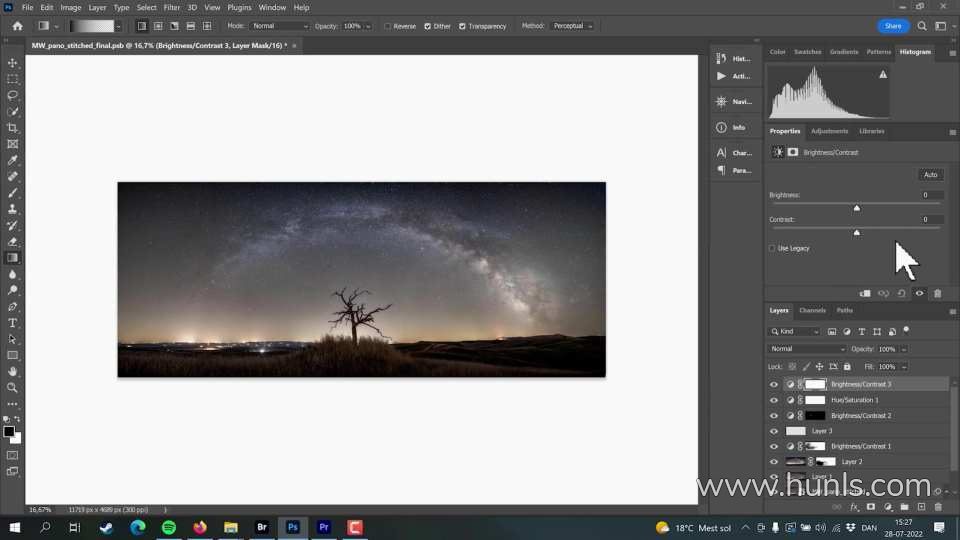
Task: Open the Layers Kind filter dropdown
Action: click(795, 332)
